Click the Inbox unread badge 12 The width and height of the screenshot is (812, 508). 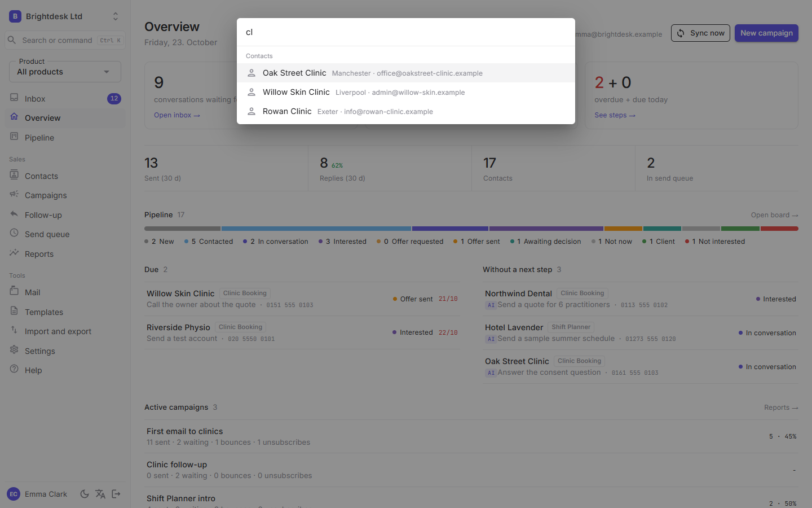click(x=114, y=98)
